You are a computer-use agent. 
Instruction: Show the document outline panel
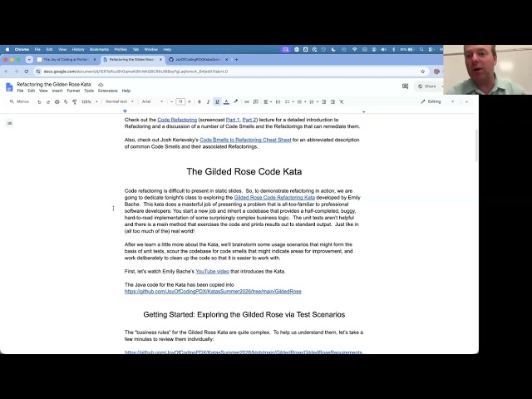[9, 123]
